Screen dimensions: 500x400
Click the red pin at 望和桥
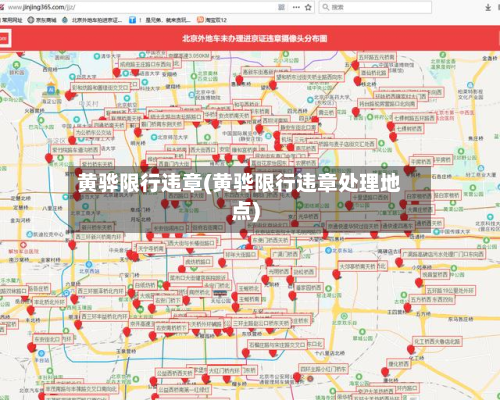pos(273,85)
